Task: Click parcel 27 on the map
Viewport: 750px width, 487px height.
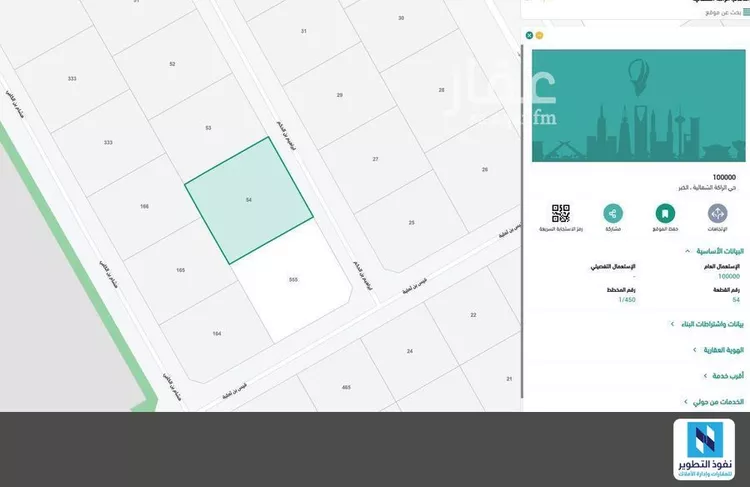Action: (376, 158)
